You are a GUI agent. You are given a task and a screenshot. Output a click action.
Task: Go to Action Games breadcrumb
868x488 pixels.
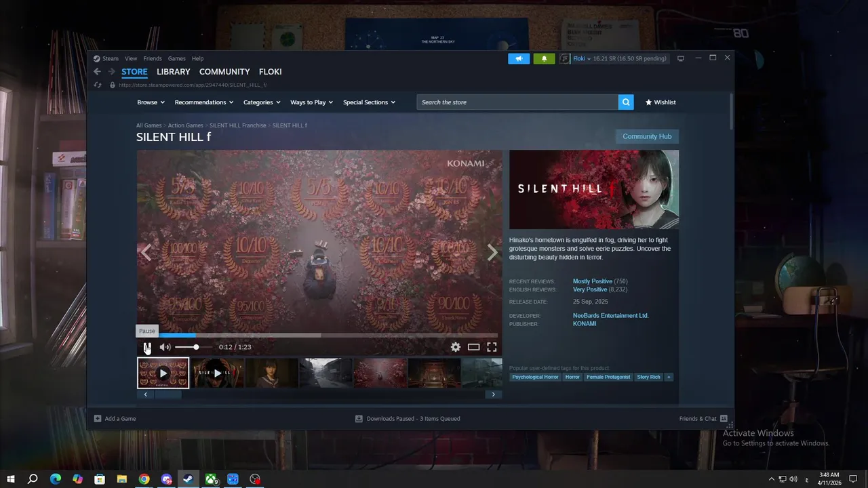click(x=185, y=125)
